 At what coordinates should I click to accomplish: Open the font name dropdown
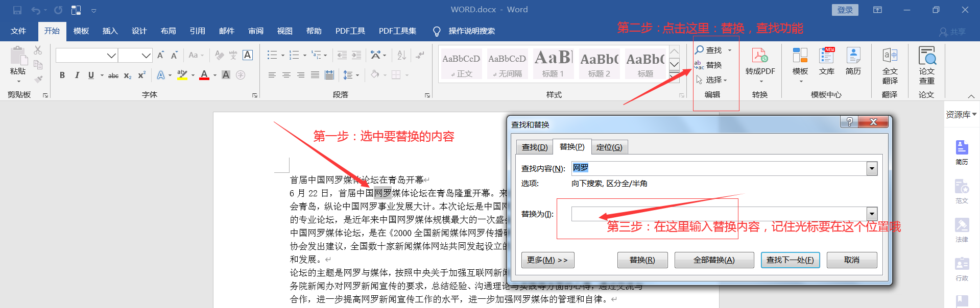pyautogui.click(x=111, y=55)
